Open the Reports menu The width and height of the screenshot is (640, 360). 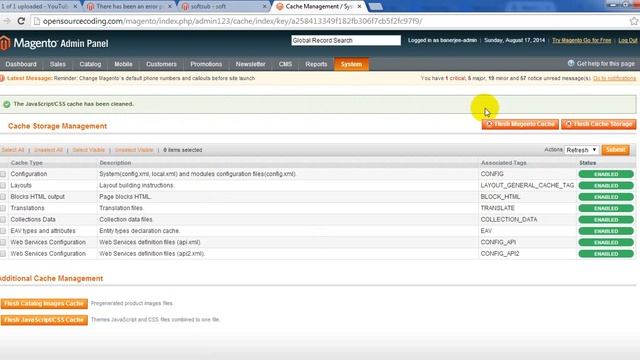(x=316, y=64)
